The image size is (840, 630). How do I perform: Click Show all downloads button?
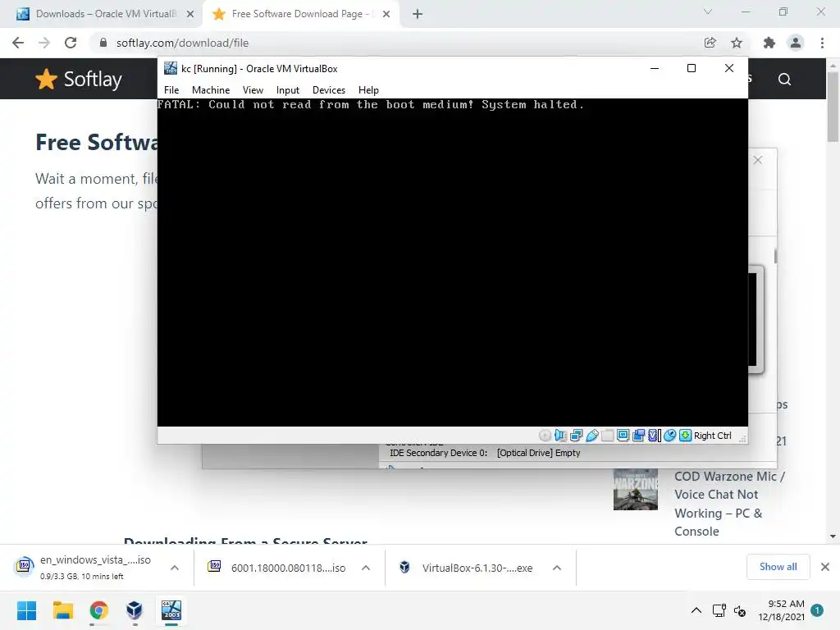pyautogui.click(x=778, y=567)
